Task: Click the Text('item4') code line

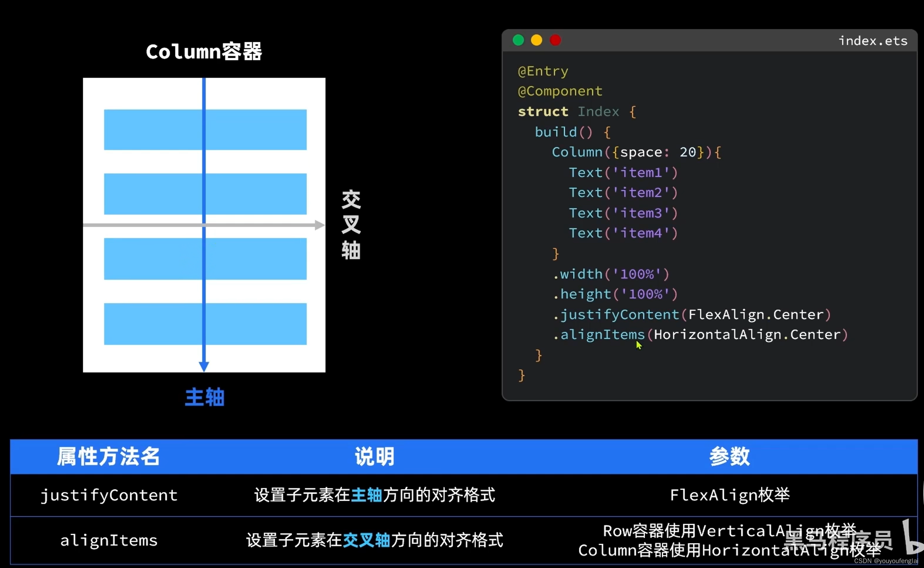Action: (x=623, y=233)
